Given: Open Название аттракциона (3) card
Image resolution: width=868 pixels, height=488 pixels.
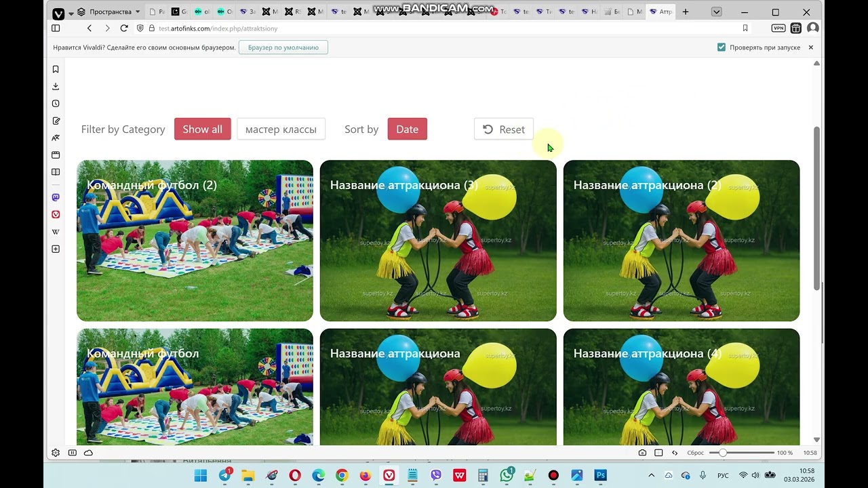Looking at the screenshot, I should tap(438, 241).
